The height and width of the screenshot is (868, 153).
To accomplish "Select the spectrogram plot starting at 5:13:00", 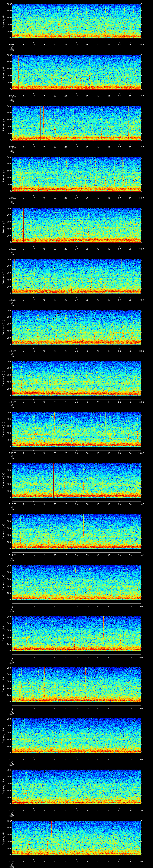I will tap(77, 634).
